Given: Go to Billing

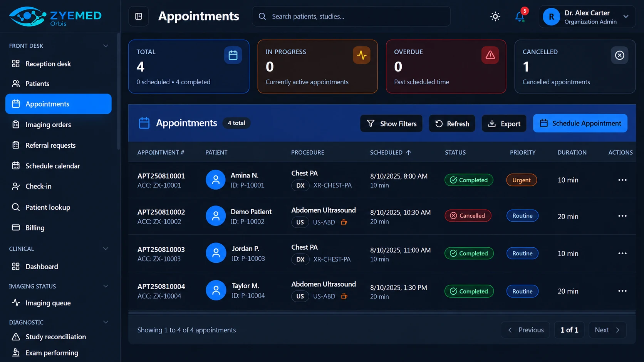Looking at the screenshot, I should [59, 228].
